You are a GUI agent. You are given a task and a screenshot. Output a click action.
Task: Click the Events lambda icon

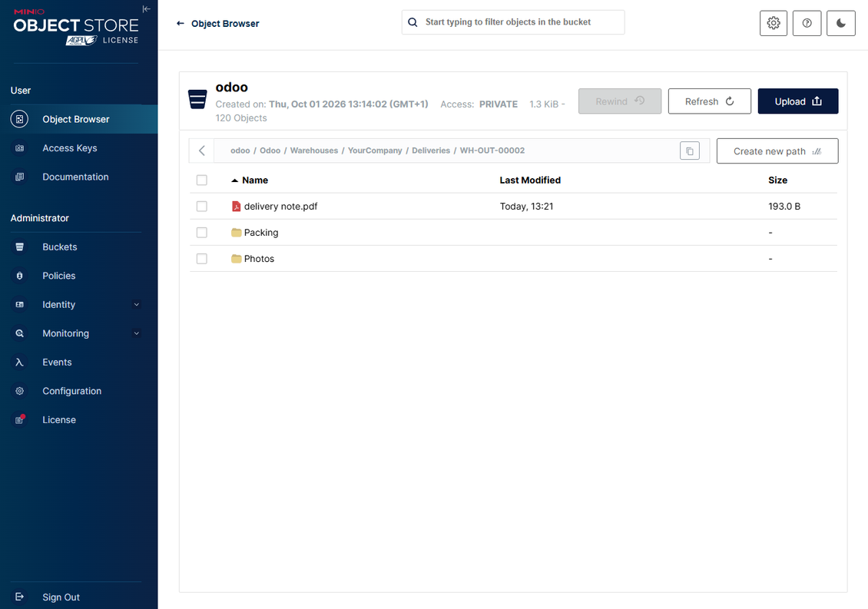coord(19,362)
